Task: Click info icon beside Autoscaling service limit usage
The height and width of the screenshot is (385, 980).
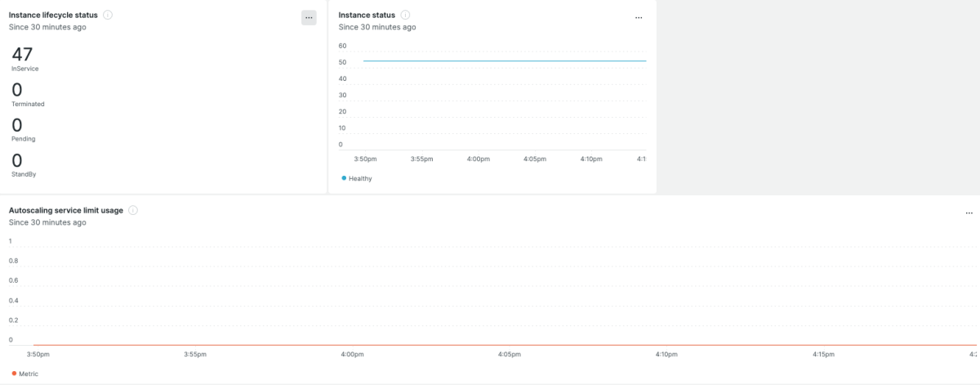Action: [133, 210]
